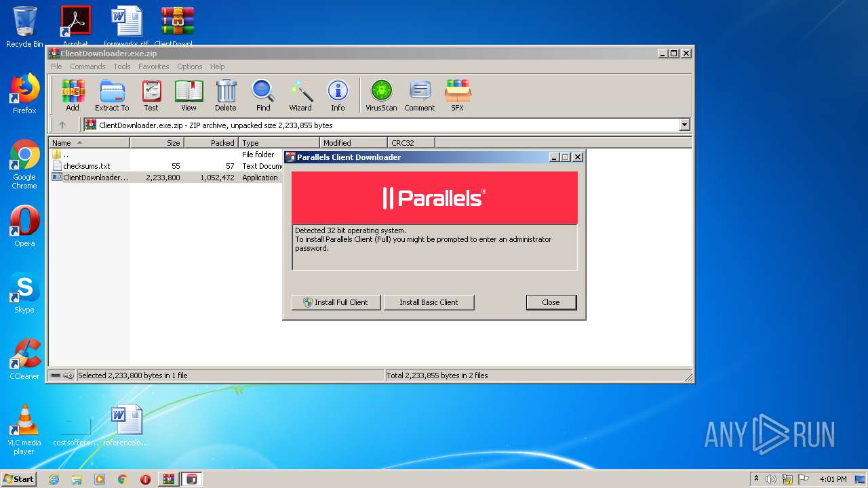Image resolution: width=868 pixels, height=488 pixels.
Task: Click the Start button
Action: click(18, 479)
